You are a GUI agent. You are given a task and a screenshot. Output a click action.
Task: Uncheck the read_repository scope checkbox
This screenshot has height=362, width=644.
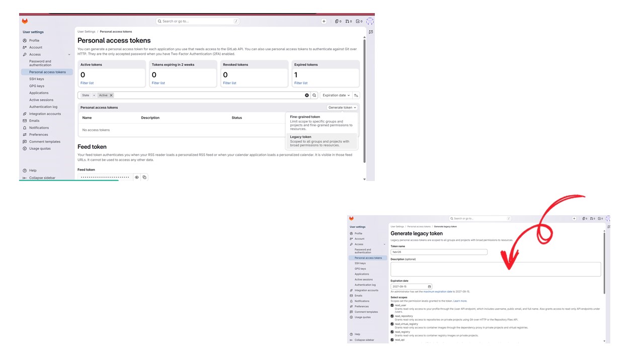(x=392, y=316)
